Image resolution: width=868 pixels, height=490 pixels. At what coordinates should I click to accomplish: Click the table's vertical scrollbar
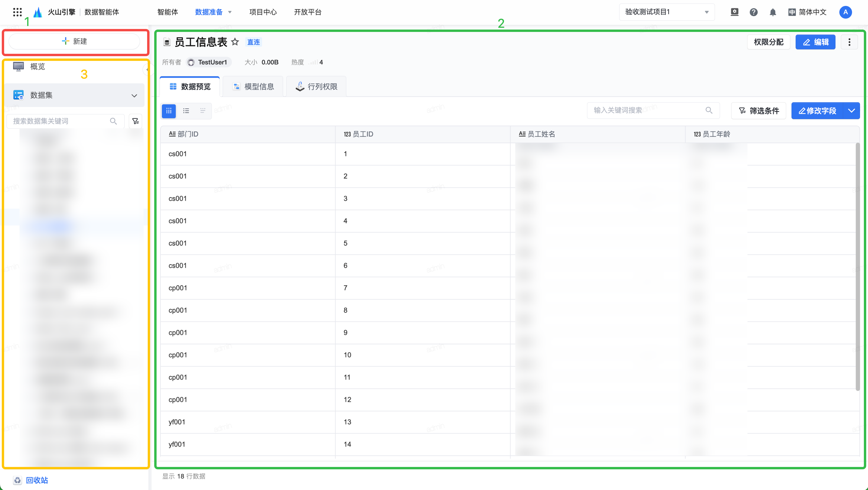[x=857, y=266]
